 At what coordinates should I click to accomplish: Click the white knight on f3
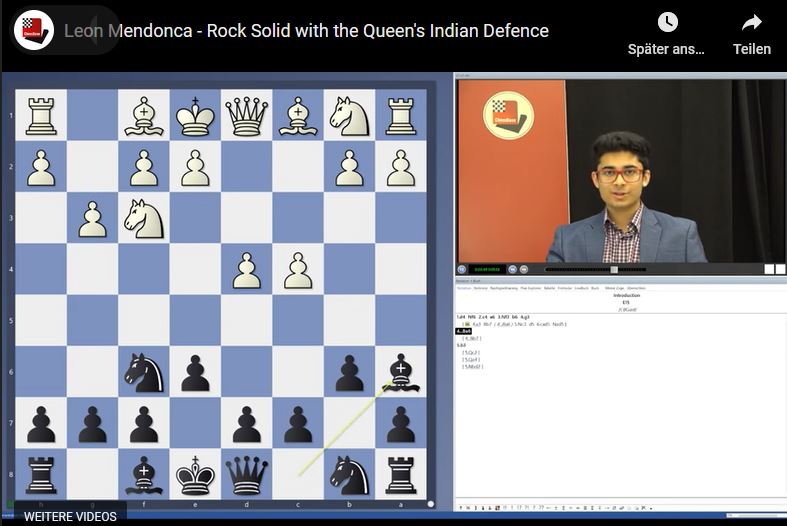[144, 218]
